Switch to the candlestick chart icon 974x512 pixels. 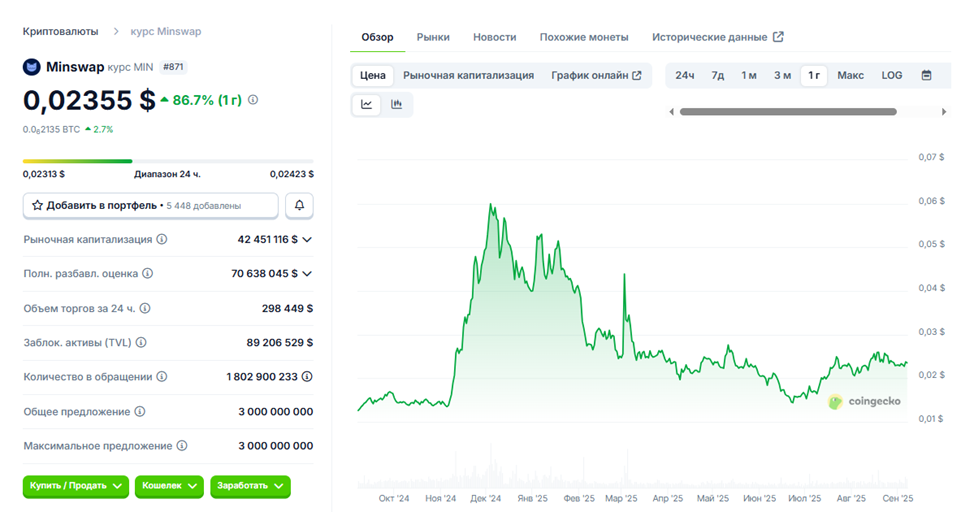click(397, 104)
